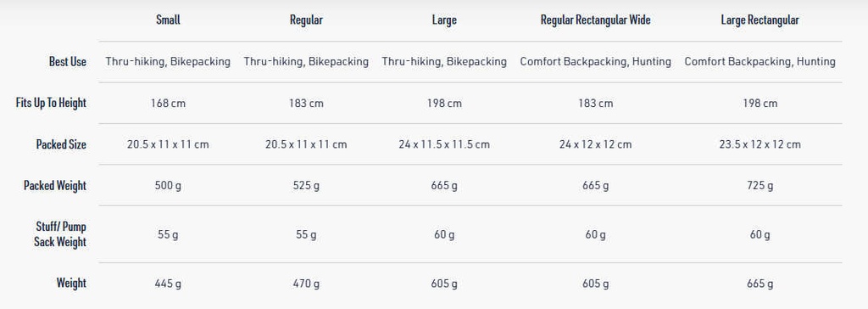Click the Small column header
The image size is (868, 309).
pyautogui.click(x=168, y=20)
